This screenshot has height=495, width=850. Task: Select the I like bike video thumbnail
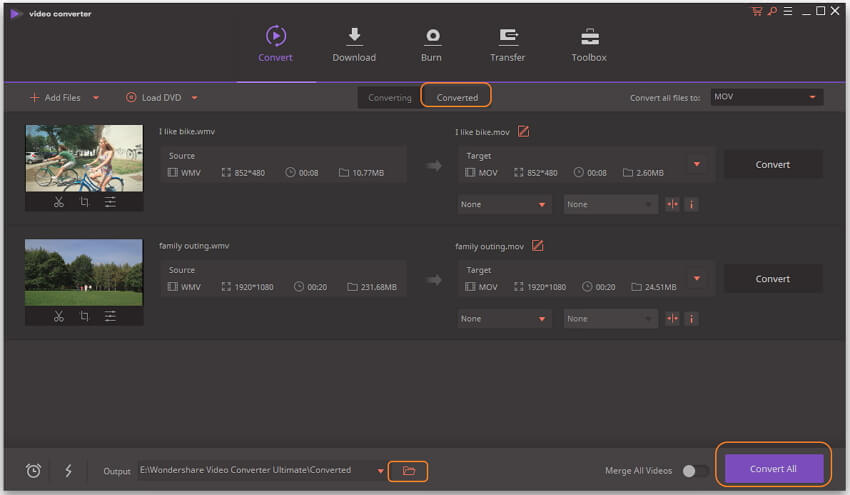[84, 158]
